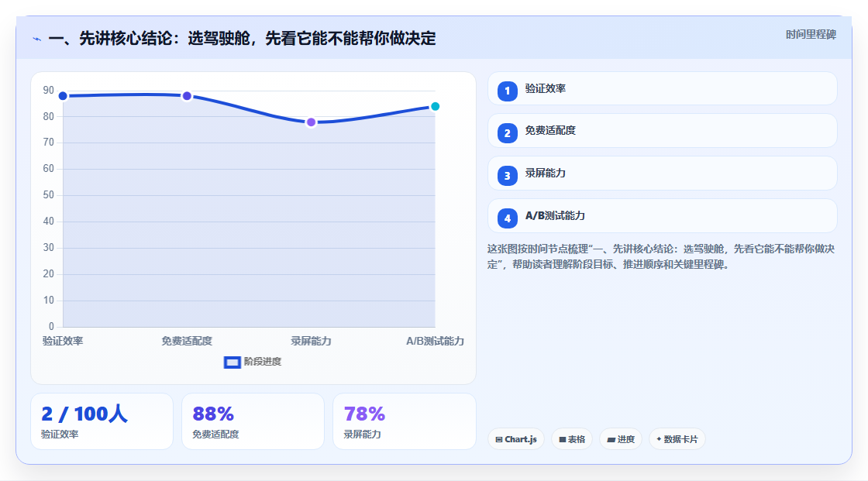
Task: Click the 进度 tag
Action: tap(621, 439)
